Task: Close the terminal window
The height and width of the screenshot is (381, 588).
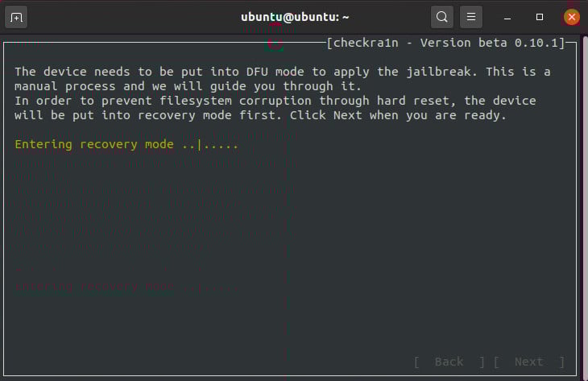Action: tap(571, 17)
